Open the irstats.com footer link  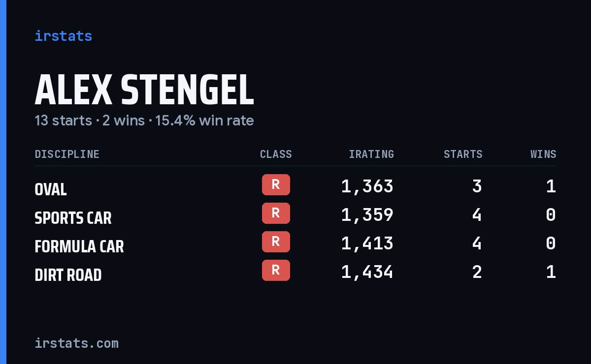coord(77,343)
